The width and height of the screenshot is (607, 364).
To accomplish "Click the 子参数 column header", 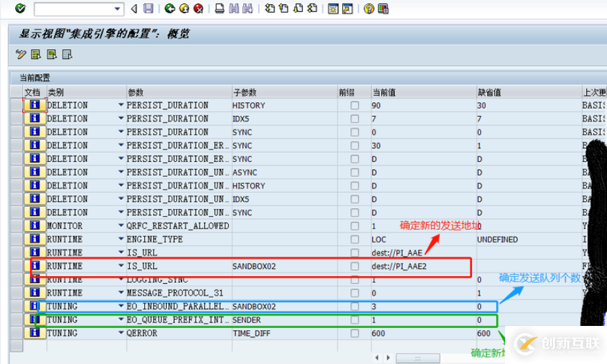I will (x=285, y=92).
